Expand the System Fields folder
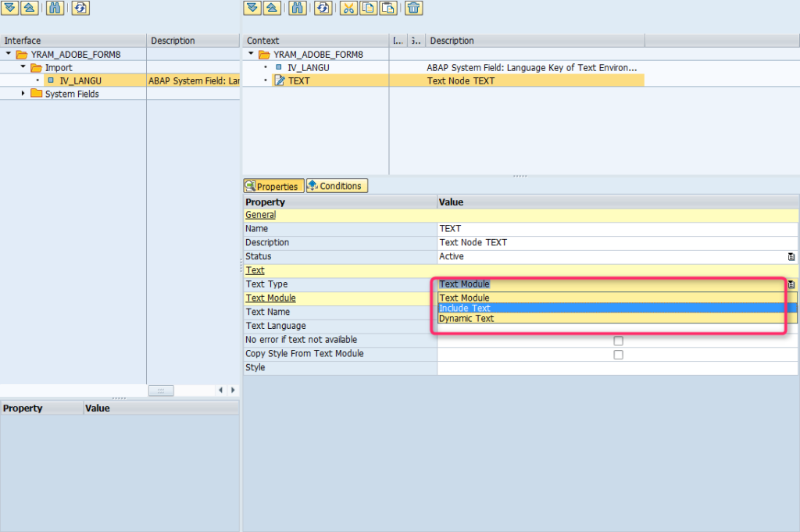Viewport: 800px width, 532px height. (23, 93)
